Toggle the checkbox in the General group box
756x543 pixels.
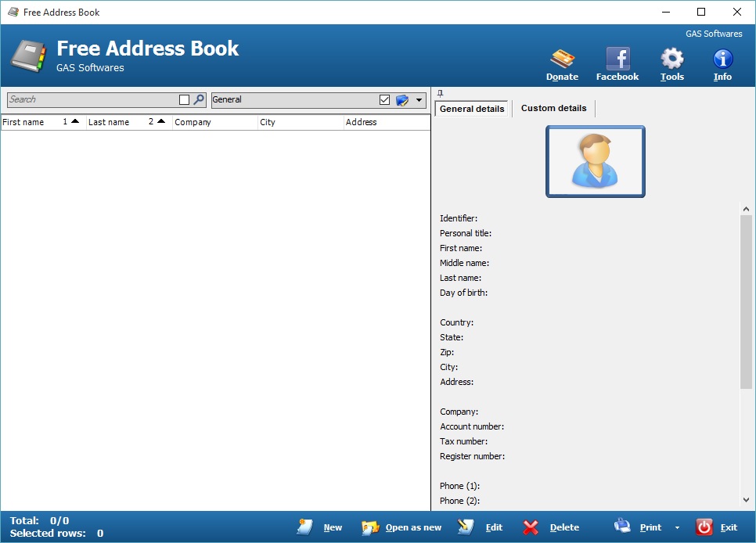click(384, 100)
